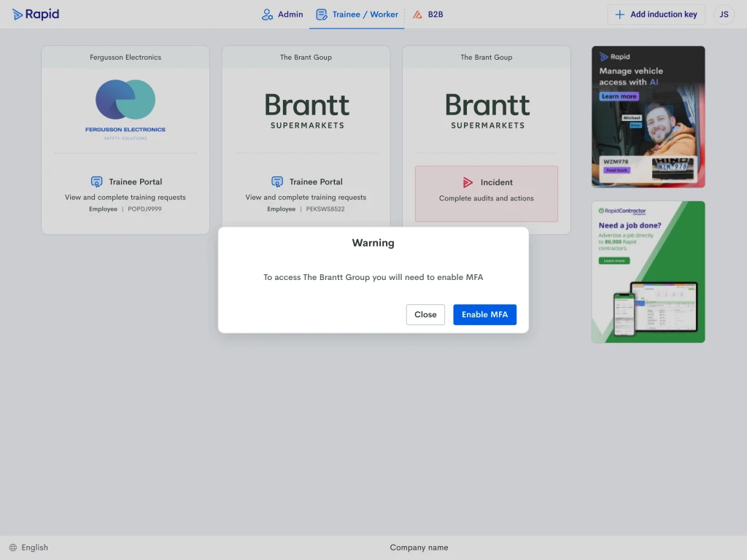Click the Brantt Supermarkets logo above Incident
This screenshot has height=560, width=747.
487,111
